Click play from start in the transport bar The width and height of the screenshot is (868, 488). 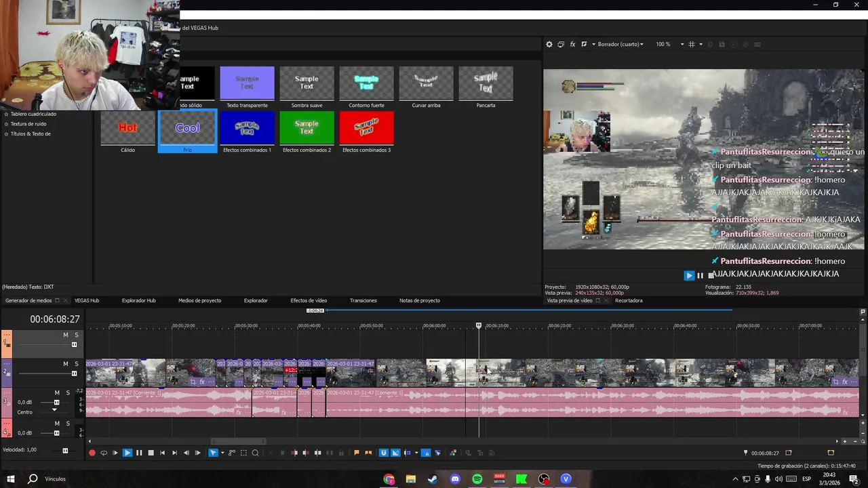[x=115, y=453]
